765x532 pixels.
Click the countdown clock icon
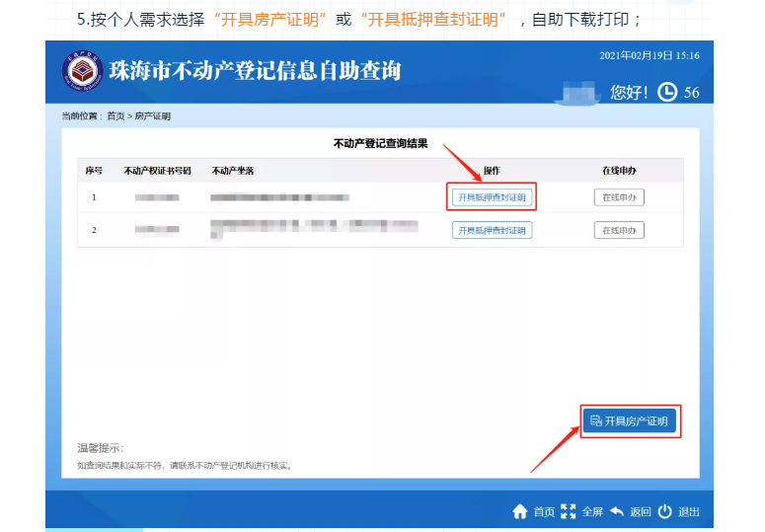(x=667, y=92)
